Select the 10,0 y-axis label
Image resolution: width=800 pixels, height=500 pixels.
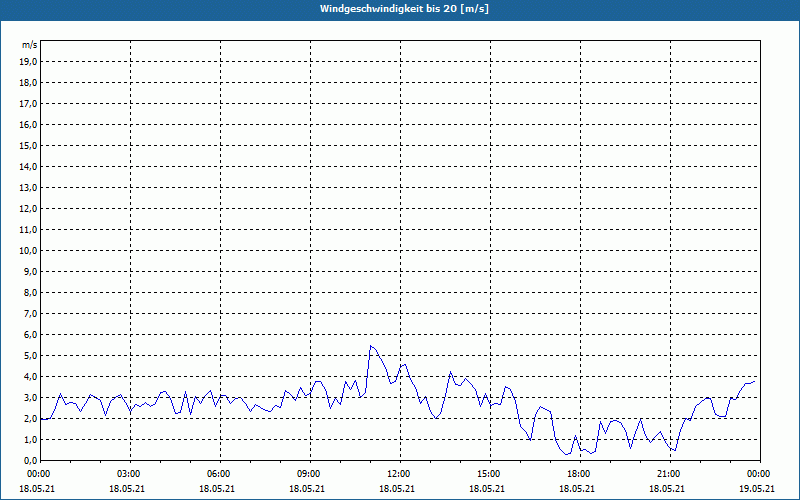tap(29, 250)
